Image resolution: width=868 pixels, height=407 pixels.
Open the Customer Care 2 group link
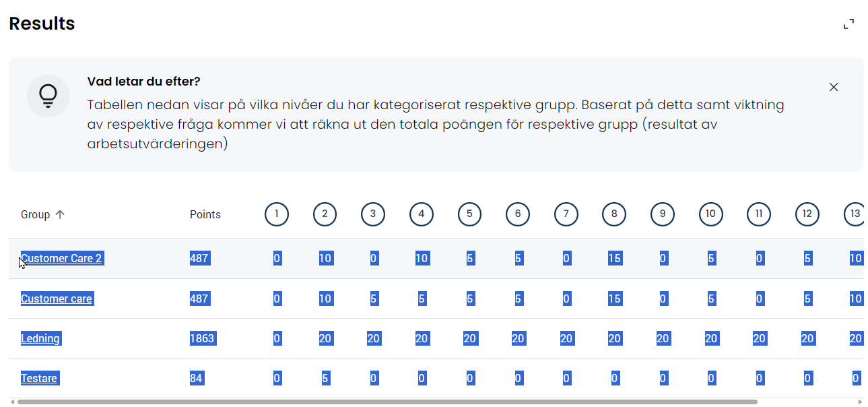(61, 258)
